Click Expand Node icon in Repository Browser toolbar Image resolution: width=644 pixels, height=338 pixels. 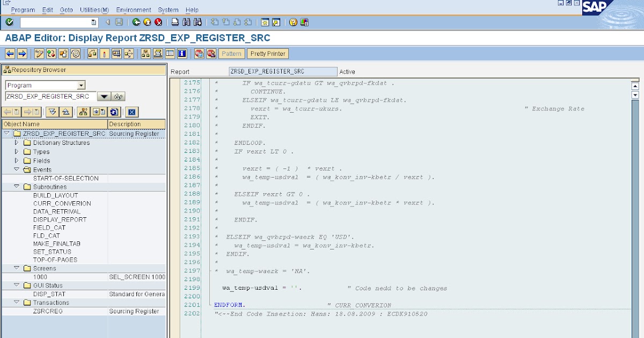pyautogui.click(x=52, y=112)
